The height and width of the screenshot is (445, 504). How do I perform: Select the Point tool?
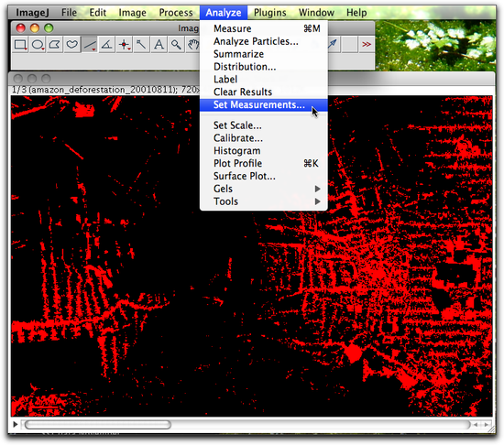[125, 45]
